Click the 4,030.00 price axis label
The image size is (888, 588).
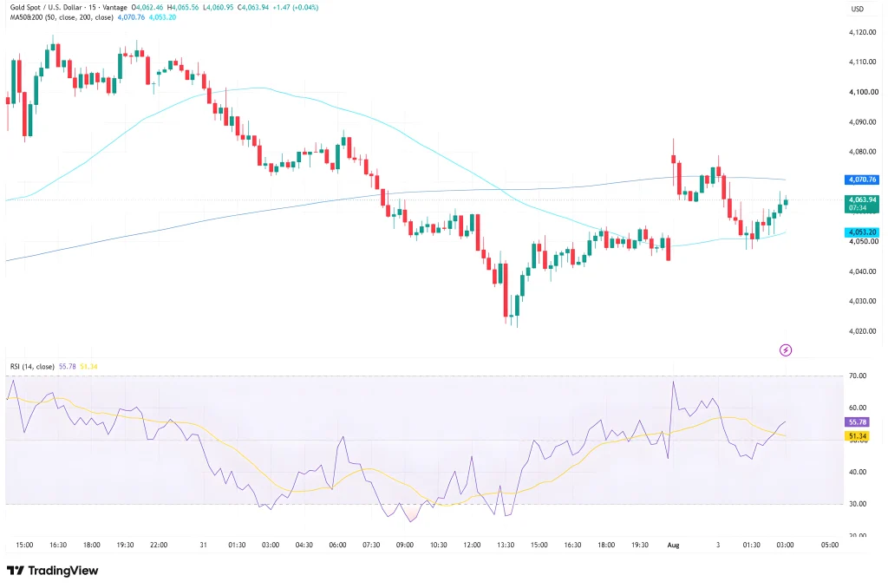click(863, 301)
